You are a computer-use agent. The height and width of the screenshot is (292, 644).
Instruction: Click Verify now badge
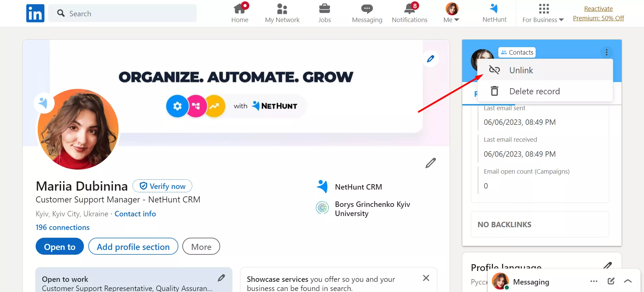point(162,186)
